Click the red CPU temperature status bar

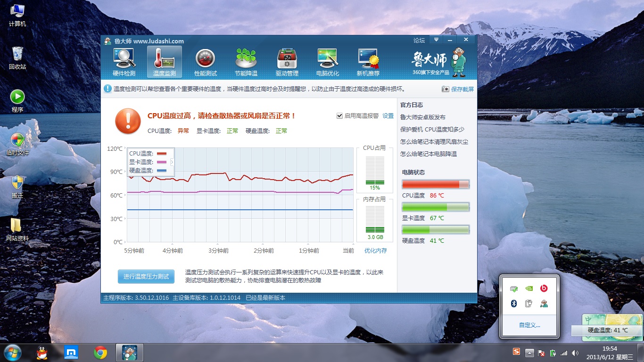436,184
